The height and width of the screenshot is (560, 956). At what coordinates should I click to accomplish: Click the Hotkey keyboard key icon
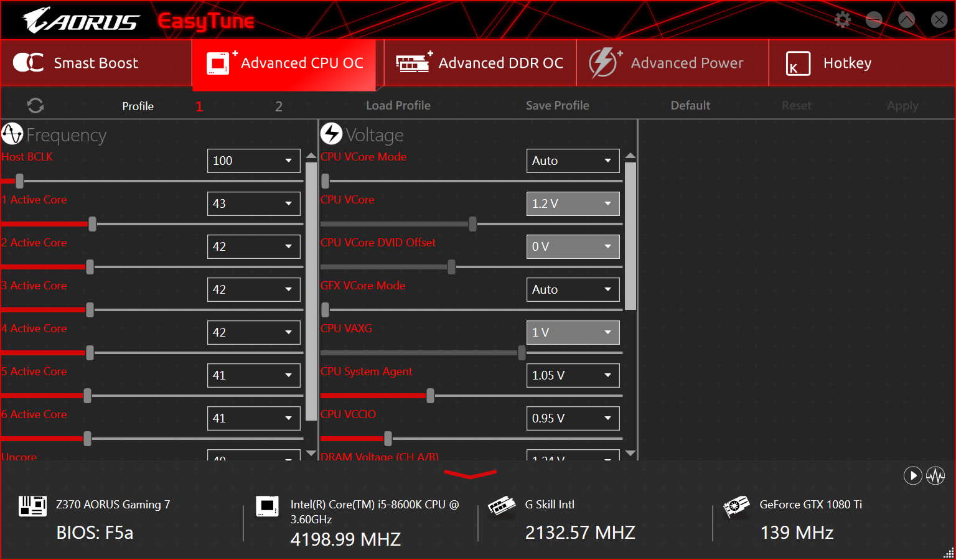(x=798, y=63)
